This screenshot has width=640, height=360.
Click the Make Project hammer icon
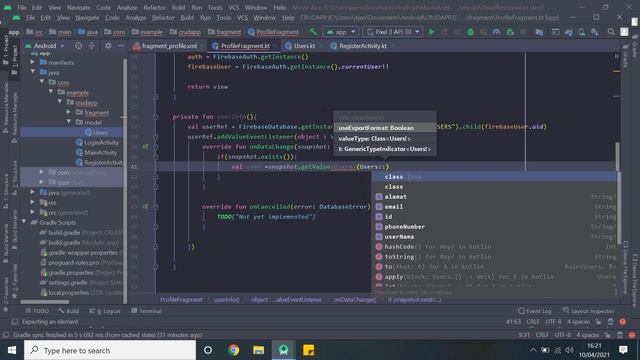pyautogui.click(x=313, y=31)
